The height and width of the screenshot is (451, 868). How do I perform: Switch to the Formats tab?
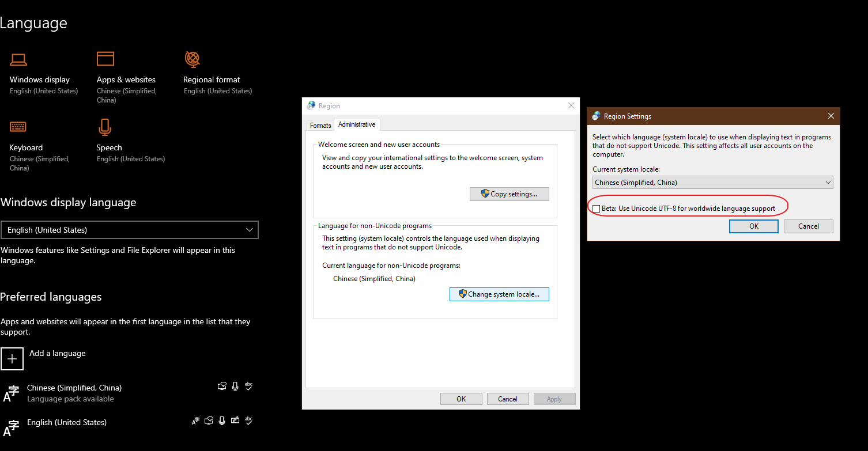320,125
